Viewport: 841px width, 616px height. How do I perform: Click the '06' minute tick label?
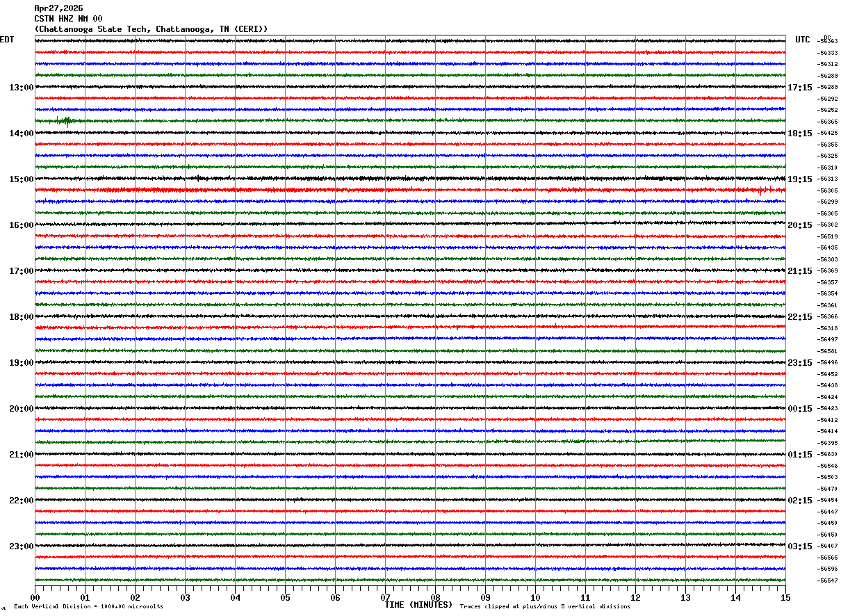pos(335,597)
